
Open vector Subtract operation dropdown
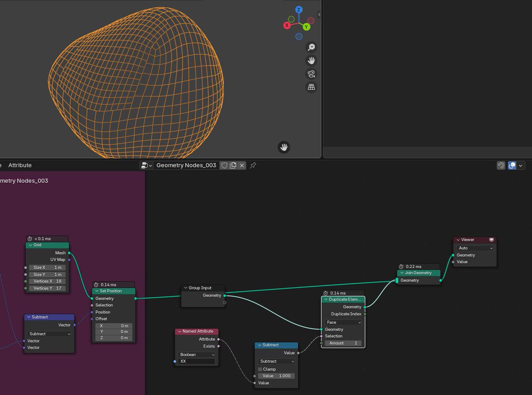point(49,334)
